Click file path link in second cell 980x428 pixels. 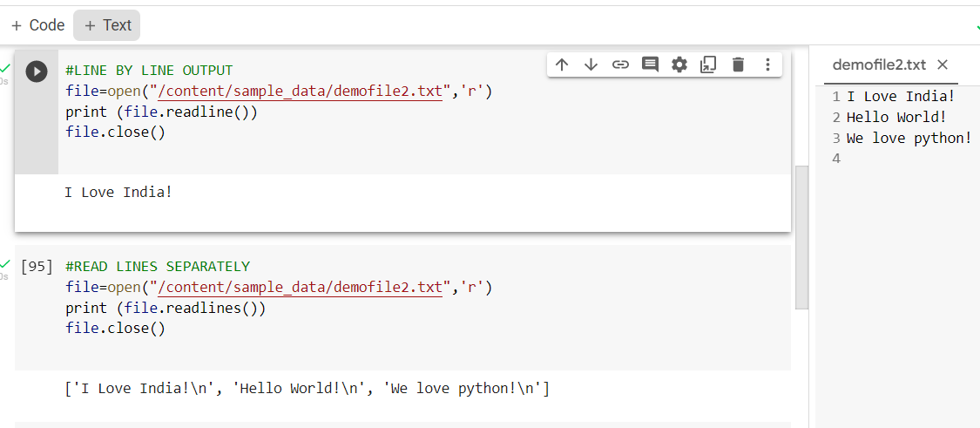pyautogui.click(x=300, y=288)
